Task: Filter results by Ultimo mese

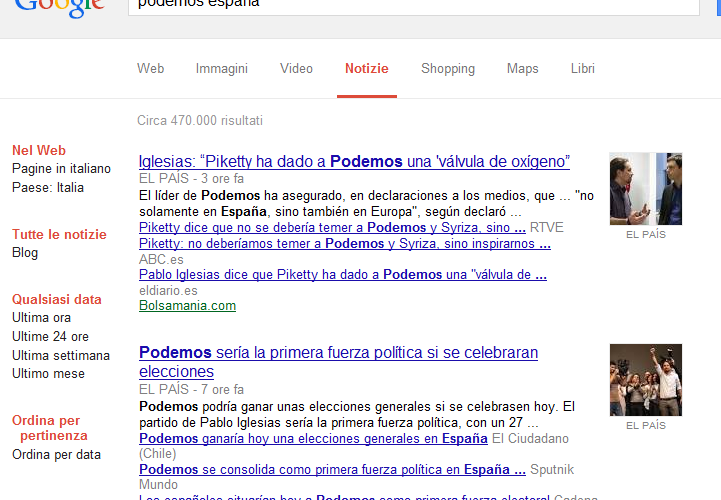Action: (x=48, y=374)
